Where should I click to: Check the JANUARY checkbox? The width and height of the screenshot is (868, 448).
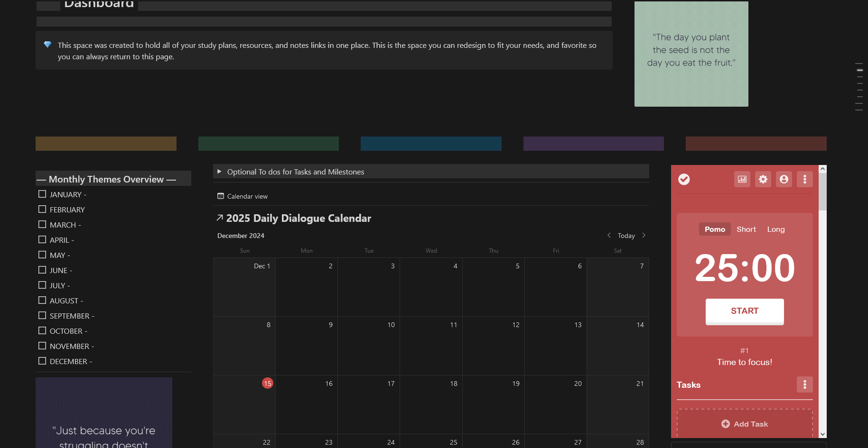[x=42, y=194]
